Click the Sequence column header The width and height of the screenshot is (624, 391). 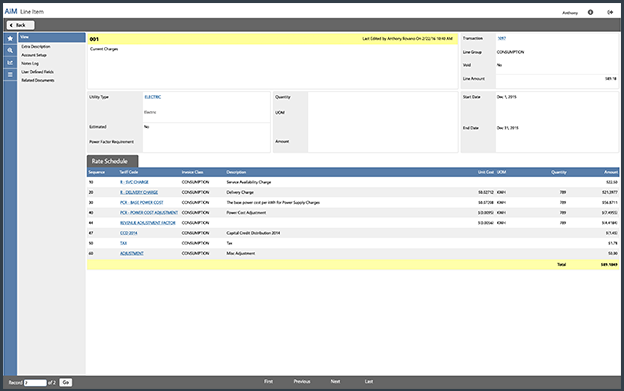click(97, 172)
